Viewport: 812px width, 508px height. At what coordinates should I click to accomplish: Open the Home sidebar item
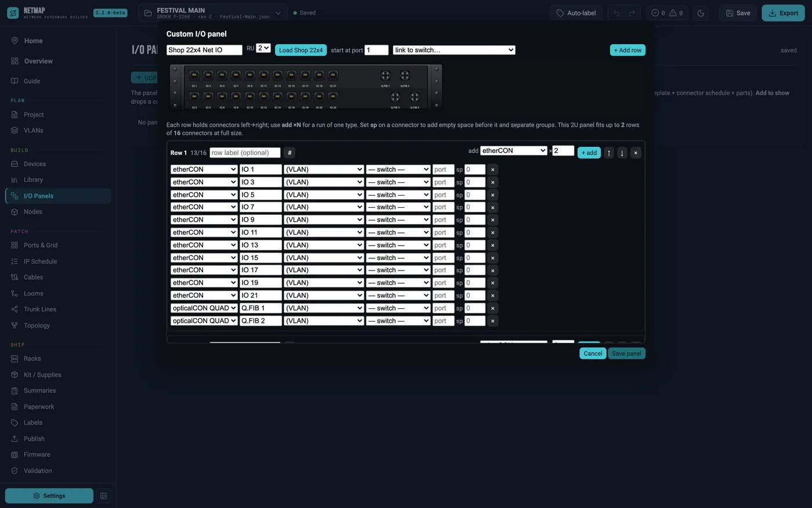coord(58,41)
